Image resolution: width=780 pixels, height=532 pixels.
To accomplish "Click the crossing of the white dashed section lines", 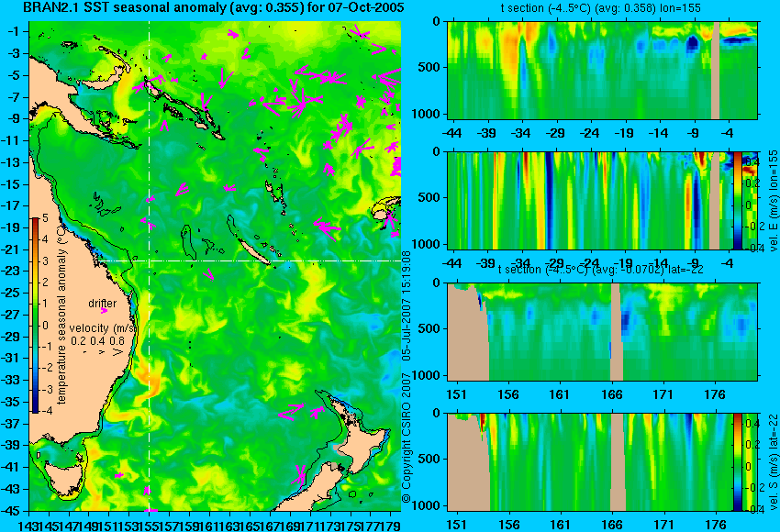I will [x=150, y=261].
